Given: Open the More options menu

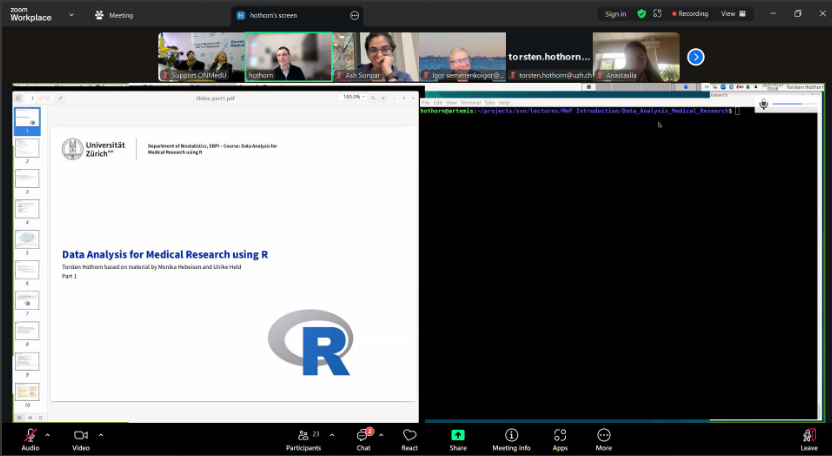Looking at the screenshot, I should (604, 438).
